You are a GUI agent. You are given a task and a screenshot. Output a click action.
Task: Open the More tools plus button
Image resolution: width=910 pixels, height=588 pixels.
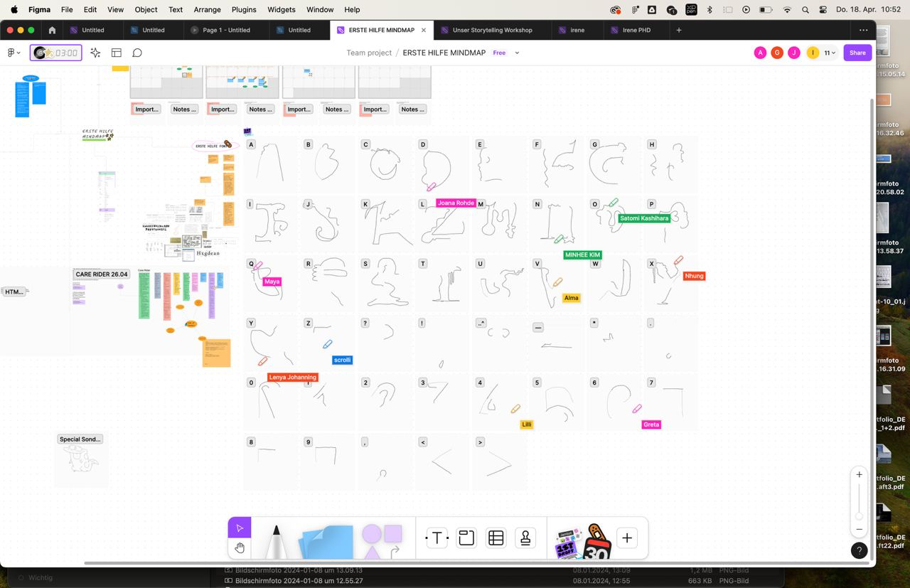click(x=627, y=538)
